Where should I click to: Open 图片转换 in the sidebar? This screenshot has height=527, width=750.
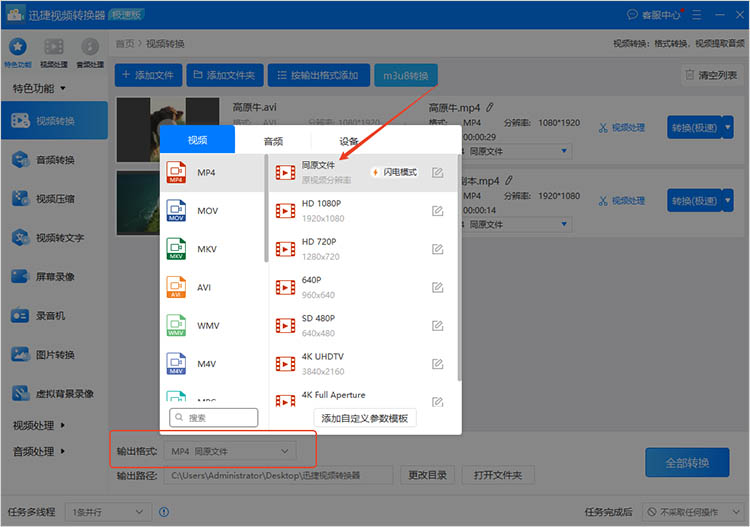point(55,355)
